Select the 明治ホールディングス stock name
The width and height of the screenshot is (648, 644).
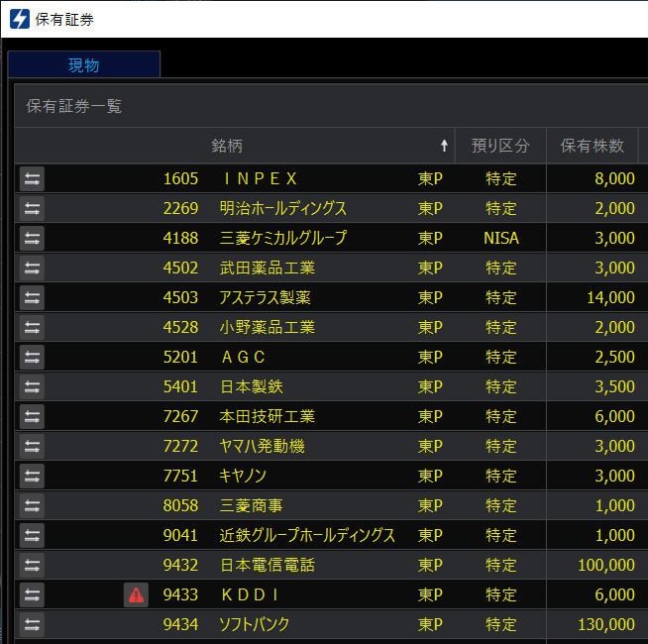click(x=283, y=209)
